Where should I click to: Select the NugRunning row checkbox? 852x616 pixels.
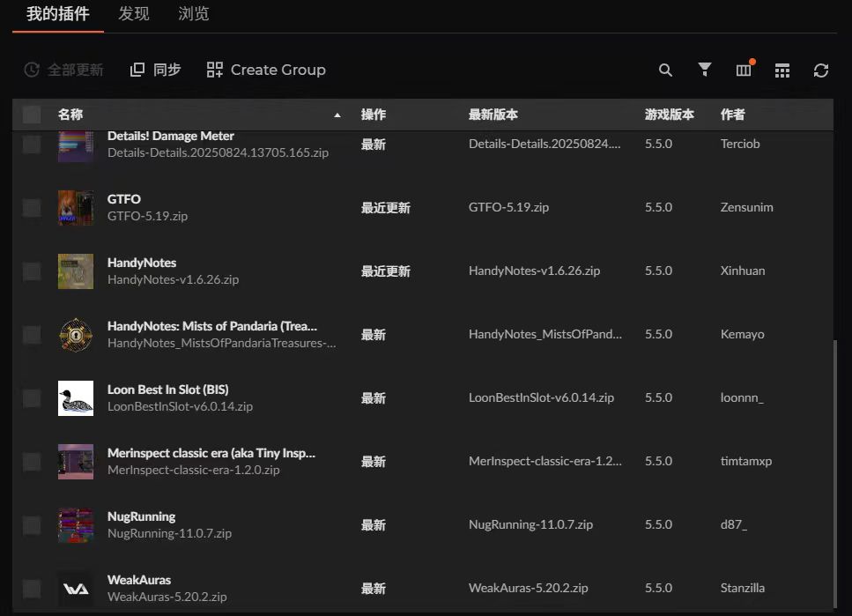coord(32,525)
